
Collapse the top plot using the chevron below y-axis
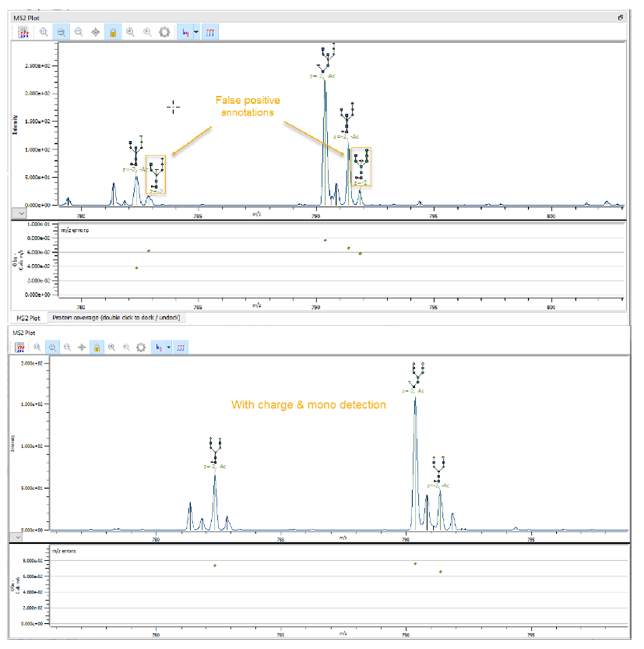[x=20, y=213]
